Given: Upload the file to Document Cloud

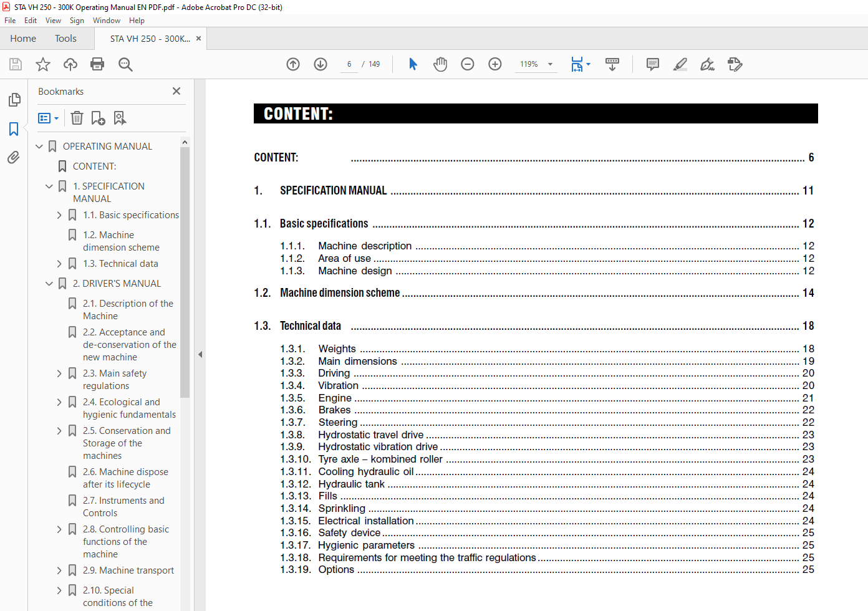Looking at the screenshot, I should point(70,64).
